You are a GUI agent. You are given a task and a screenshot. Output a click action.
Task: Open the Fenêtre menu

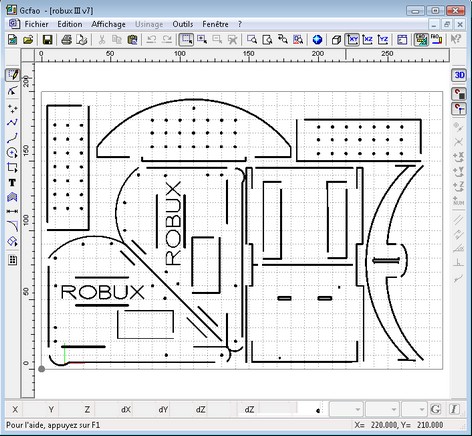click(x=215, y=24)
